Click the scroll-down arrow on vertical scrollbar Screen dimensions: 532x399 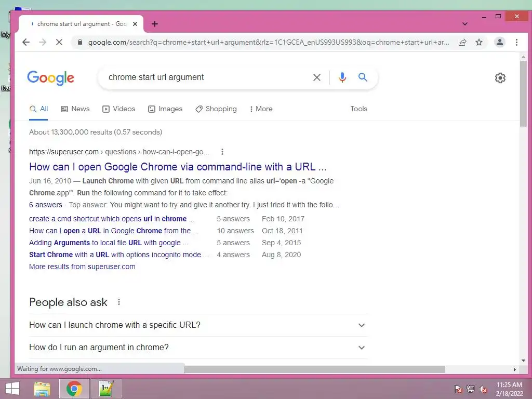click(x=523, y=361)
